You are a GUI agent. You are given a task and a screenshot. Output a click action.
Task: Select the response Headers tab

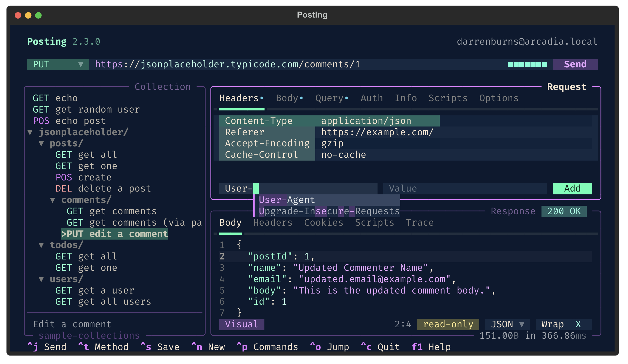click(x=273, y=223)
